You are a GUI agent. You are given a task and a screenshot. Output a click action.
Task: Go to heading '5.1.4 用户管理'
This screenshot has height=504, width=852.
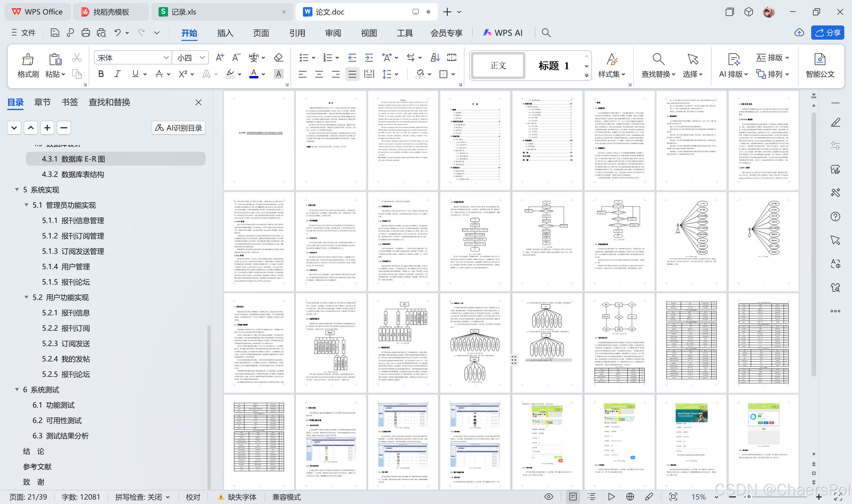click(66, 266)
